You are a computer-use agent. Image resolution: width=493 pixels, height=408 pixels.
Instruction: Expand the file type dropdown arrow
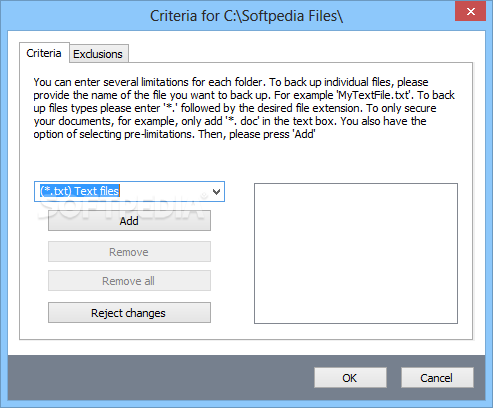point(216,192)
